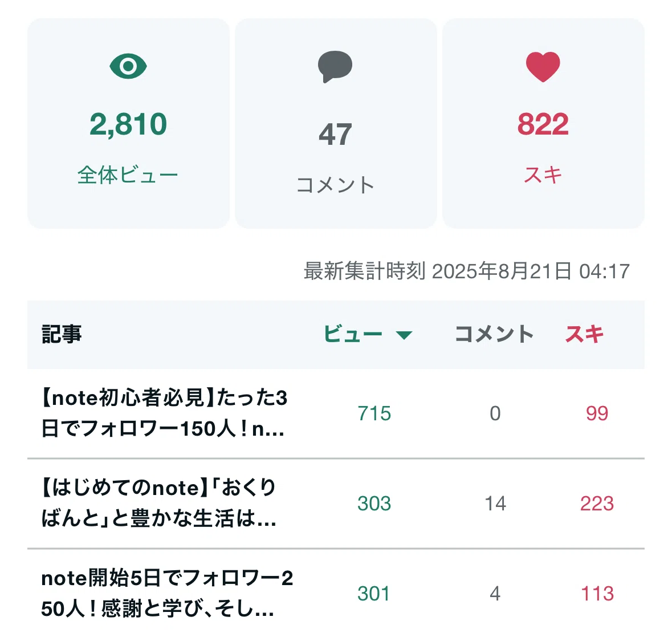
Task: Click the red heart likes icon
Action: point(543,67)
